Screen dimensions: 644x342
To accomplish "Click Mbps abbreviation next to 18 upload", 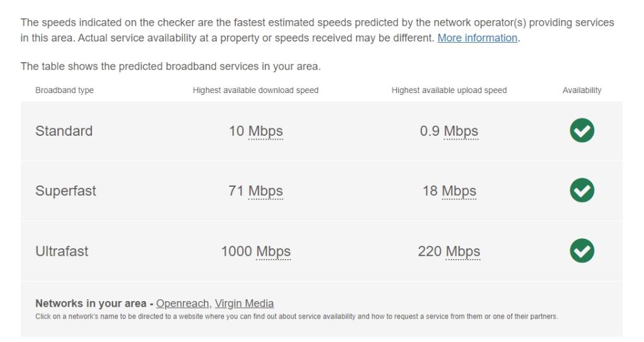I will (x=458, y=191).
